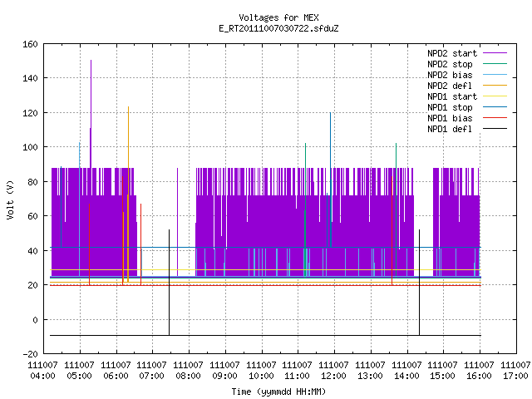
Task: Click the light blue NPD2 bias legend line
Action: [x=495, y=75]
